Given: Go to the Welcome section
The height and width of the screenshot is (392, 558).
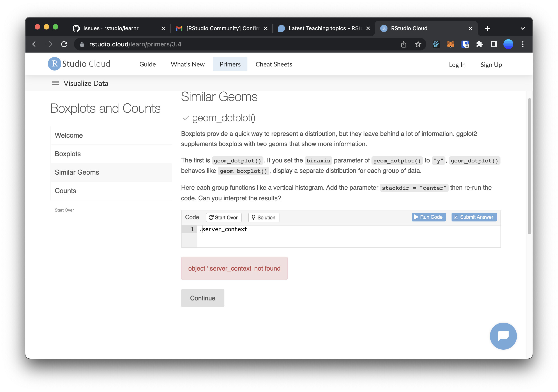Looking at the screenshot, I should click(x=112, y=135).
